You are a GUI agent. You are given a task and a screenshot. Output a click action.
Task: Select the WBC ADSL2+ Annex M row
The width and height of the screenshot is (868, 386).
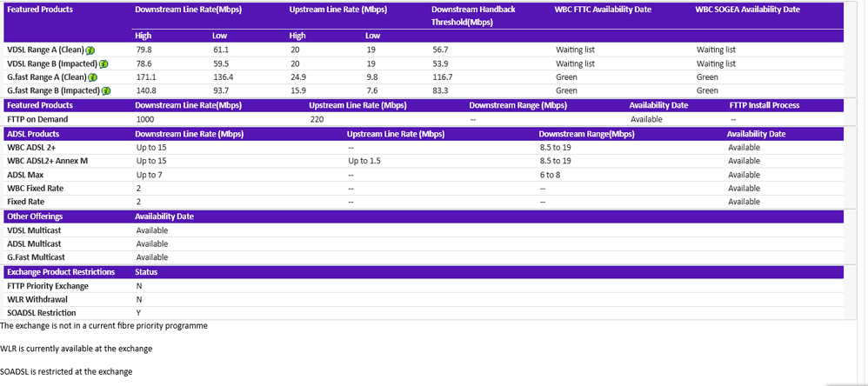click(47, 161)
